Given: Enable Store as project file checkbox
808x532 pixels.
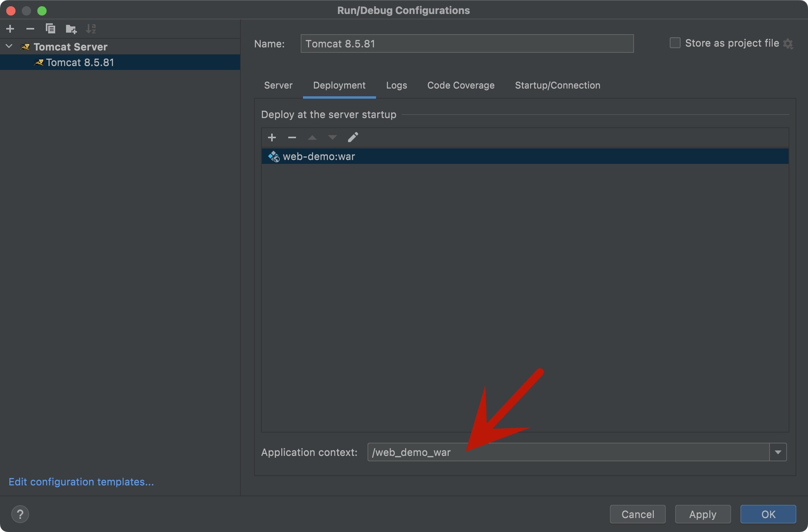Looking at the screenshot, I should [x=675, y=43].
